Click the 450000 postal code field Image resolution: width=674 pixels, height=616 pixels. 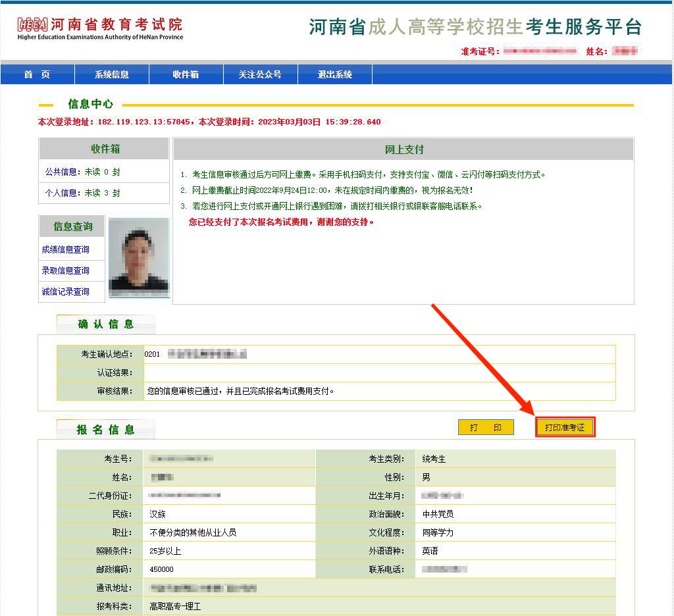coord(162,569)
